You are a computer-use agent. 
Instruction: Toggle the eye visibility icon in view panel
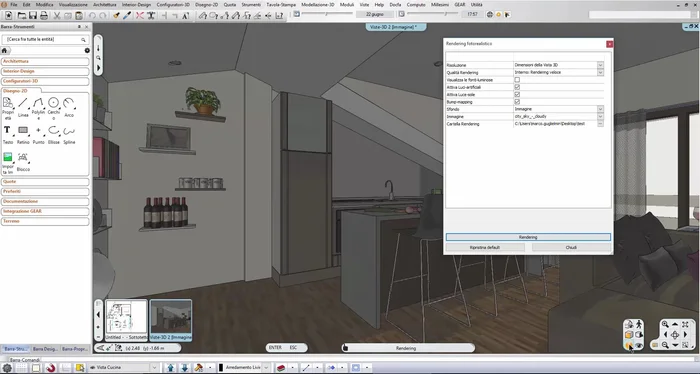(x=639, y=345)
